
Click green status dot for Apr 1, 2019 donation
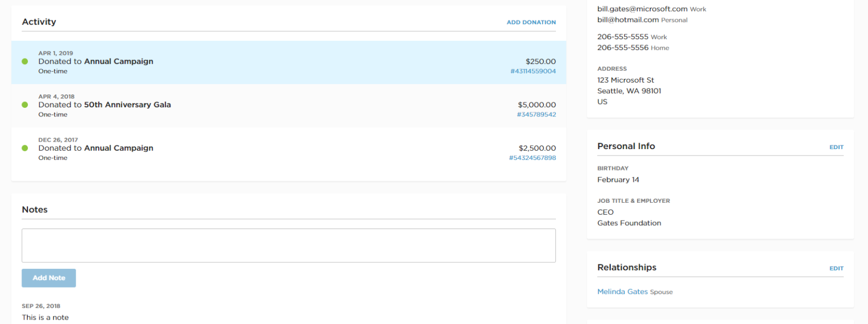25,62
